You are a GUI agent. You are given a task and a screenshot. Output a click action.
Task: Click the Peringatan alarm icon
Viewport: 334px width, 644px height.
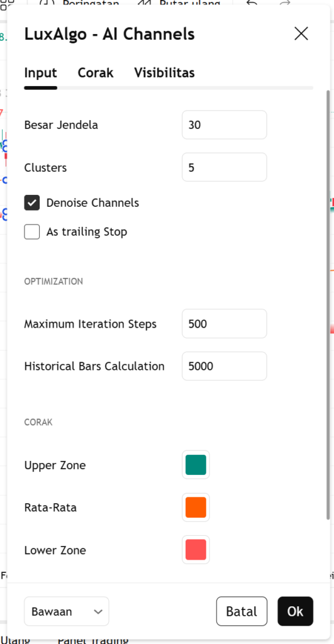[x=48, y=3]
